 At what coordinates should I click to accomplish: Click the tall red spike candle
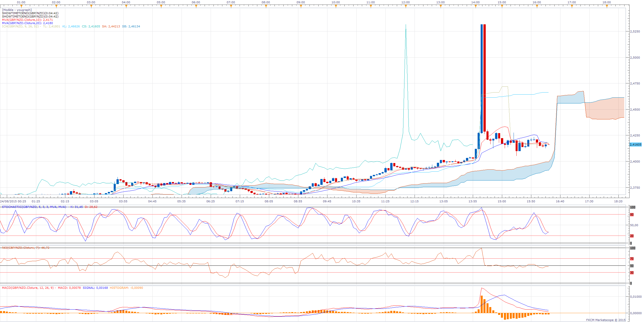pos(484,76)
